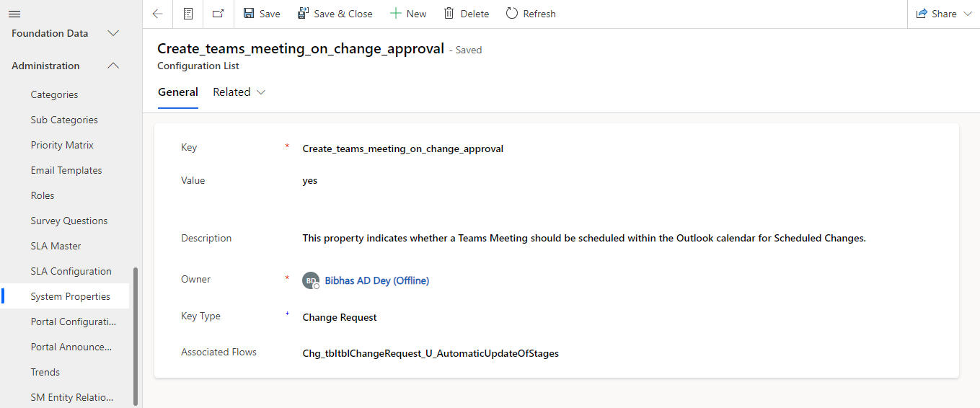The width and height of the screenshot is (980, 408).
Task: Delete this configuration record
Action: [x=467, y=14]
